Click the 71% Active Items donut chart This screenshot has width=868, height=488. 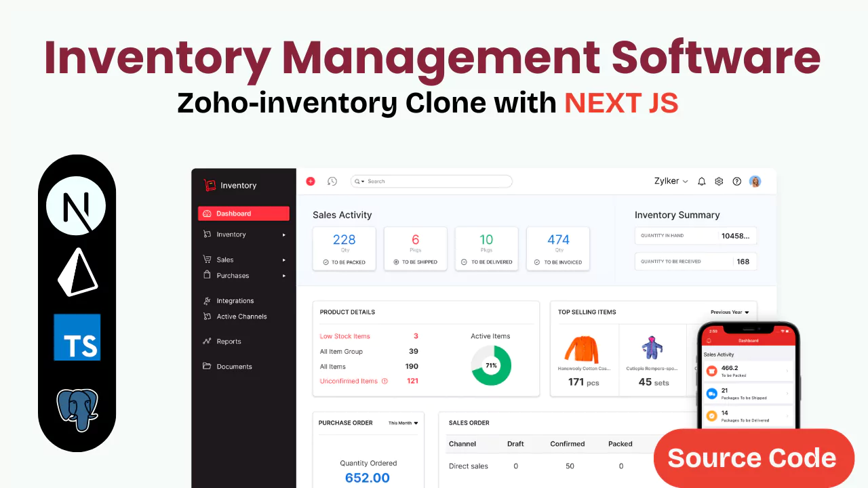pos(490,366)
